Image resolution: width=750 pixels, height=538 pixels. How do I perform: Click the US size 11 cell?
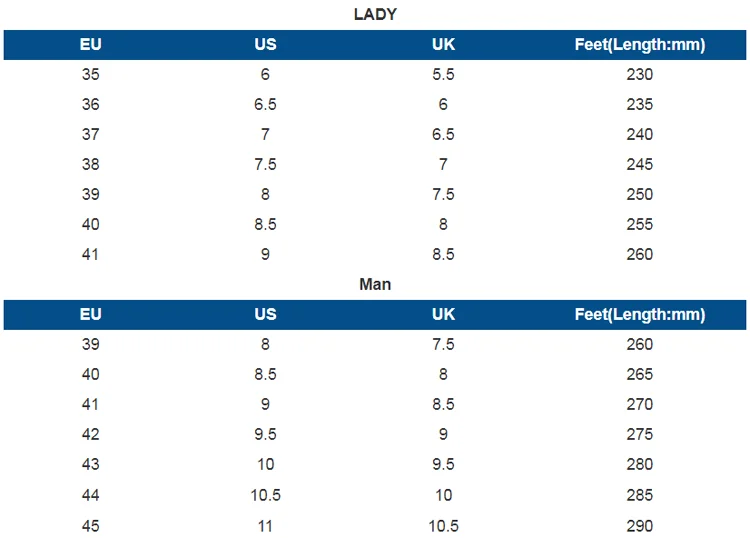(265, 525)
